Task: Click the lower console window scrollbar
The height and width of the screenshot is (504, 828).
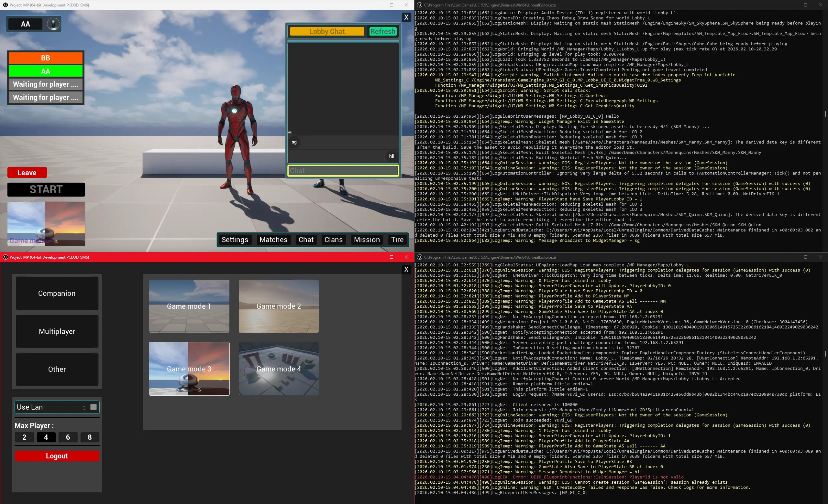Action: (x=825, y=354)
